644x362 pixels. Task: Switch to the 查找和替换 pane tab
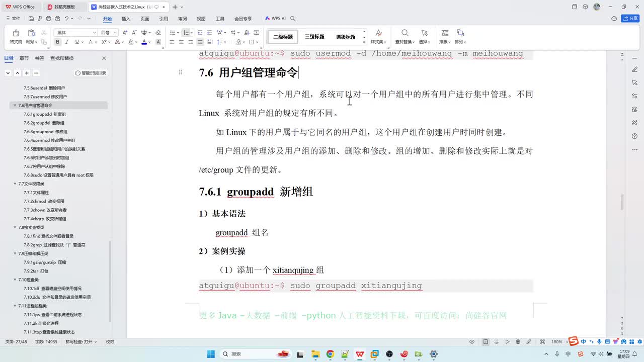click(x=62, y=58)
